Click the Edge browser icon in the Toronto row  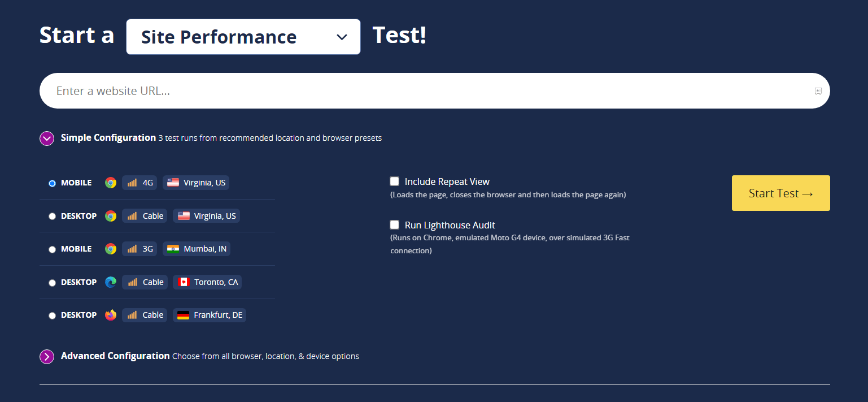(111, 282)
